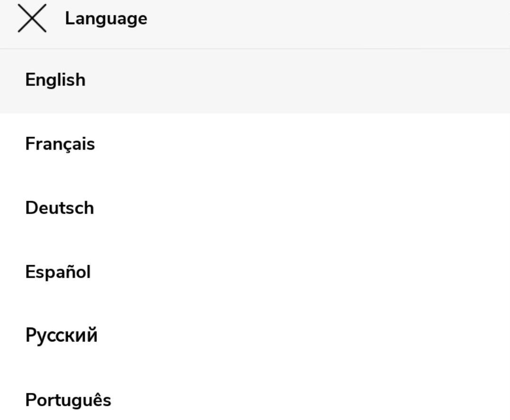Click the currently selected language item
Viewport: 510px width, 420px height.
coord(56,80)
